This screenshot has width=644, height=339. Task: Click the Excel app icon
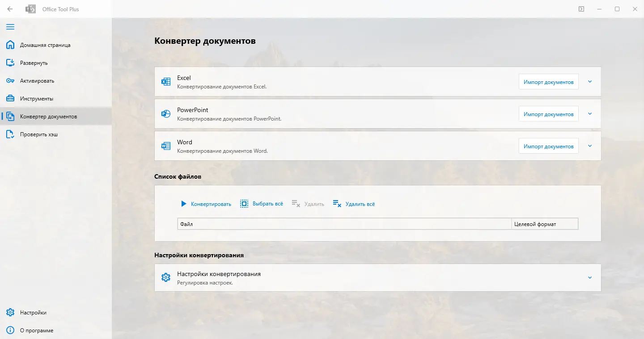tap(166, 81)
